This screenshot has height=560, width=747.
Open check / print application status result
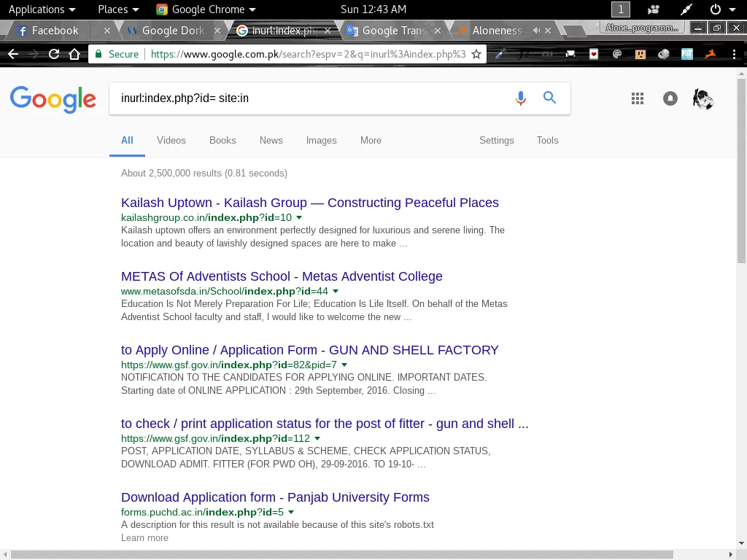pos(325,424)
